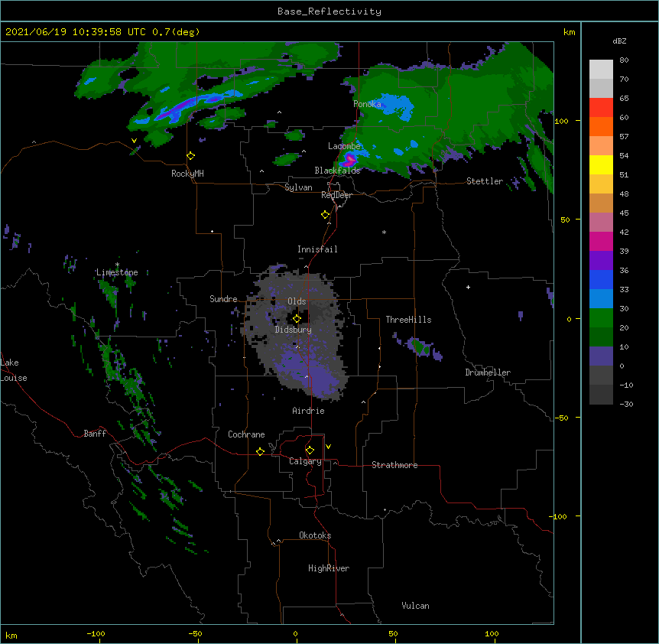Select the slate-purple 10–0 dBZ legend swatch
Screen dimensions: 659x644
coord(601,356)
